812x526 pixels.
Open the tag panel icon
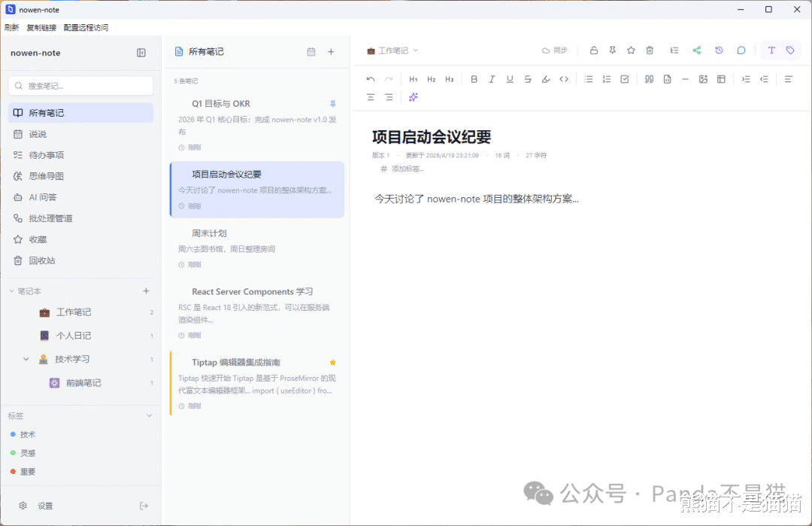[x=790, y=50]
